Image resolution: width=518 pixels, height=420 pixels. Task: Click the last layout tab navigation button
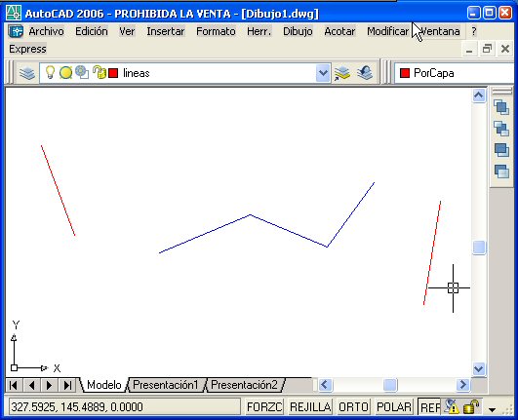tap(67, 385)
